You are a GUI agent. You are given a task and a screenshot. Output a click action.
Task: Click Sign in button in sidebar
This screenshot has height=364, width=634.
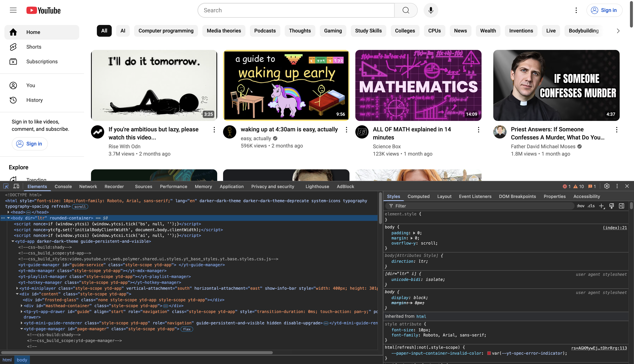tap(30, 144)
